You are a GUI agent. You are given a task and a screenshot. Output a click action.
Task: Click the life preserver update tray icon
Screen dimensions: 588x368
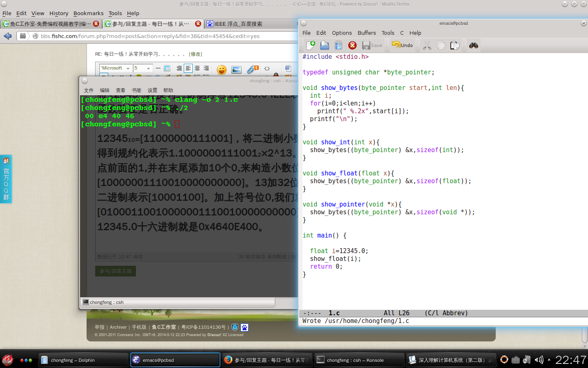tap(504, 359)
